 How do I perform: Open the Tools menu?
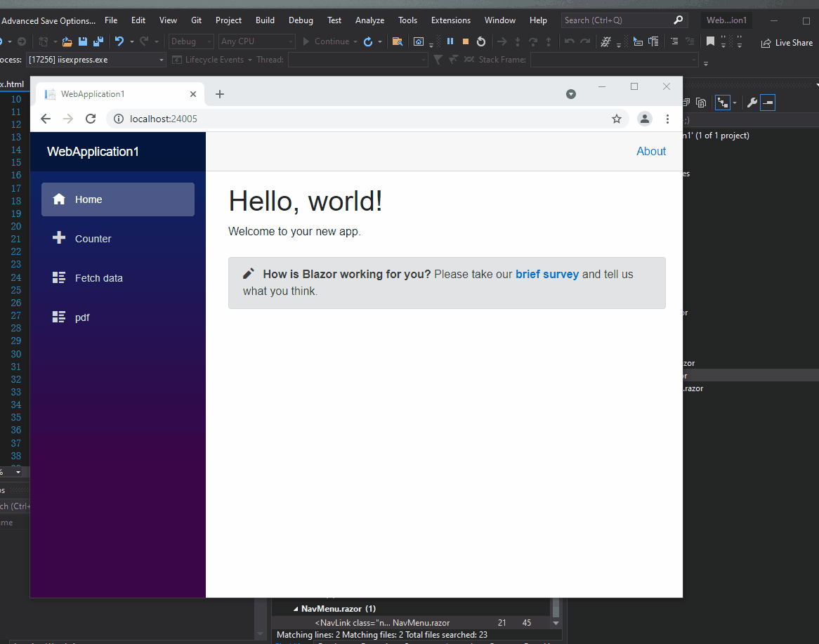(x=407, y=20)
